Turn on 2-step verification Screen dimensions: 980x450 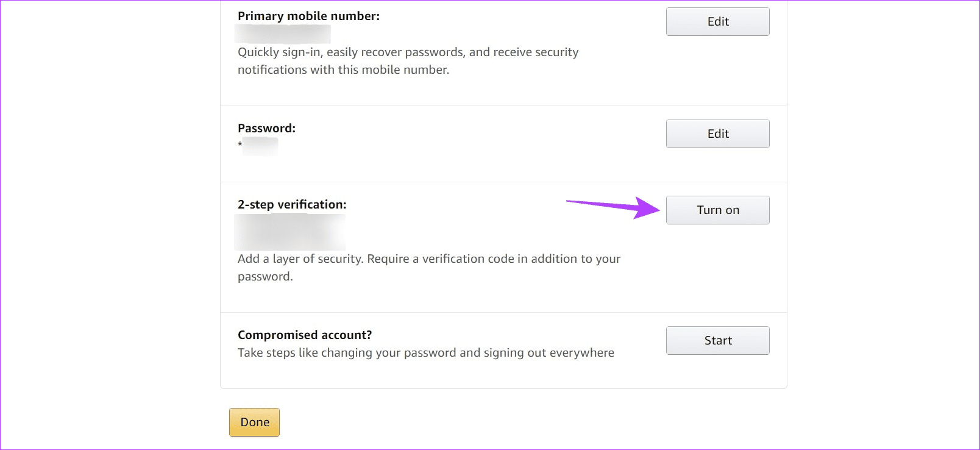pos(717,210)
